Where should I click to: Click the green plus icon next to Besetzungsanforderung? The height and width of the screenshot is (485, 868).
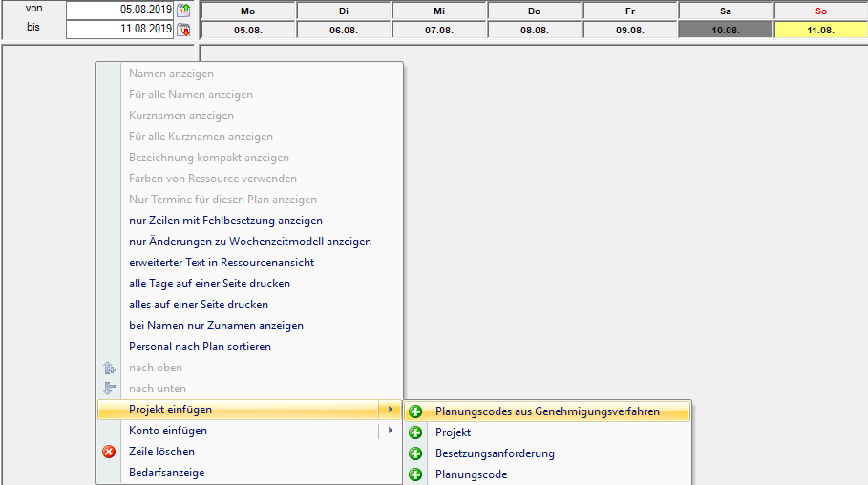coord(415,453)
